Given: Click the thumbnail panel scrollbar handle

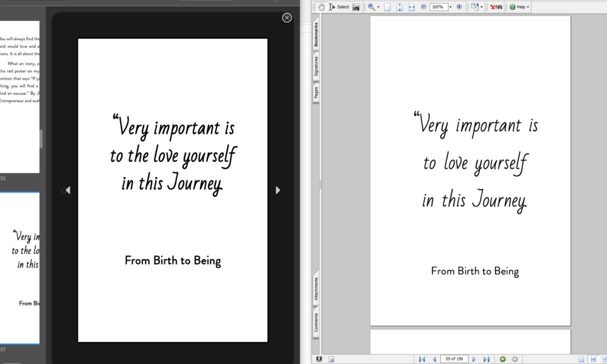Looking at the screenshot, I should (x=41, y=139).
